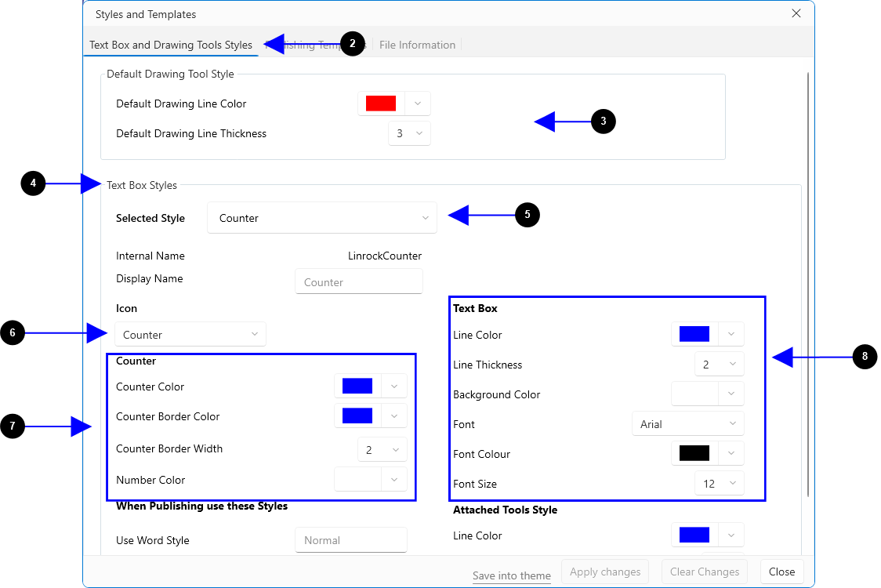The width and height of the screenshot is (881, 588).
Task: Click the Text Box Line Color swatch
Action: (694, 335)
